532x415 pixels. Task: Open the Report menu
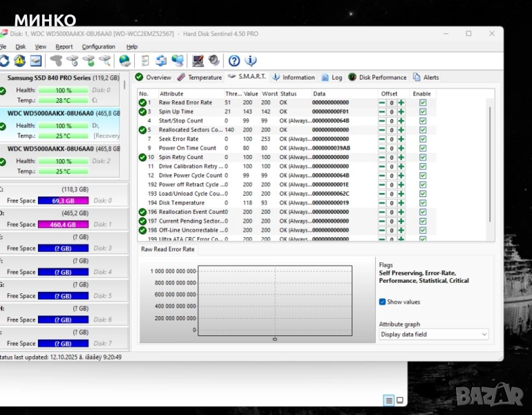click(x=64, y=47)
